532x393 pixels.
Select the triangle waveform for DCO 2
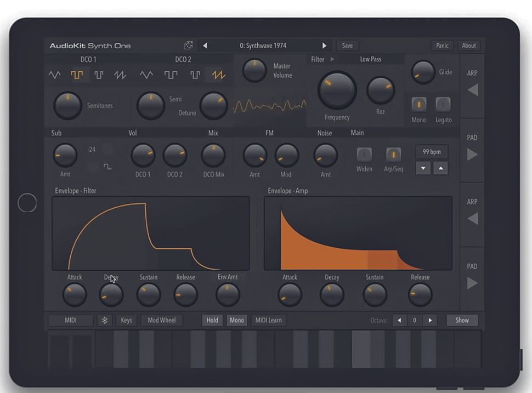[x=146, y=75]
